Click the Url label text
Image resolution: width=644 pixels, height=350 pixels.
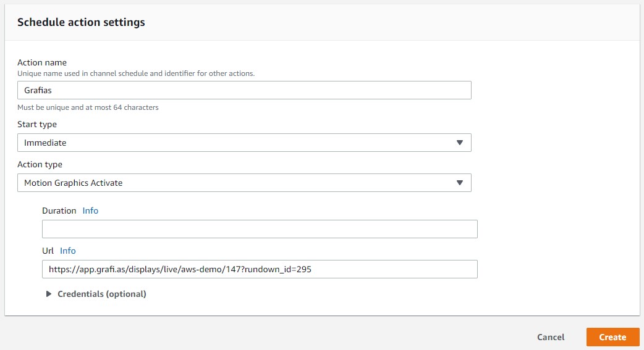coord(48,251)
